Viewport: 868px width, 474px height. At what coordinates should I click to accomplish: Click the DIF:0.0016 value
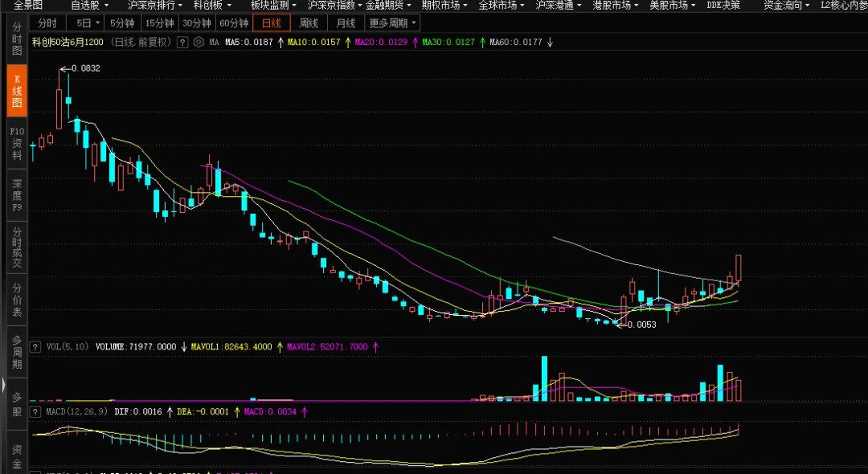click(x=138, y=411)
